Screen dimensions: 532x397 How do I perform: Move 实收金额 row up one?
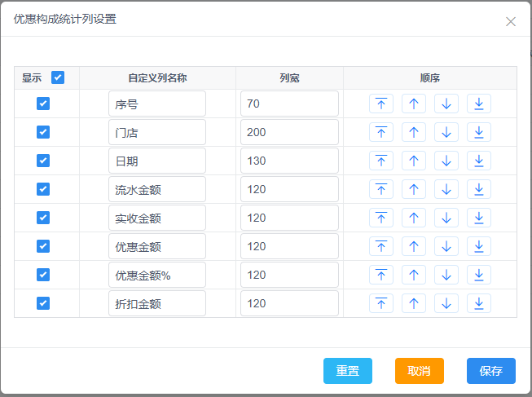coord(414,218)
